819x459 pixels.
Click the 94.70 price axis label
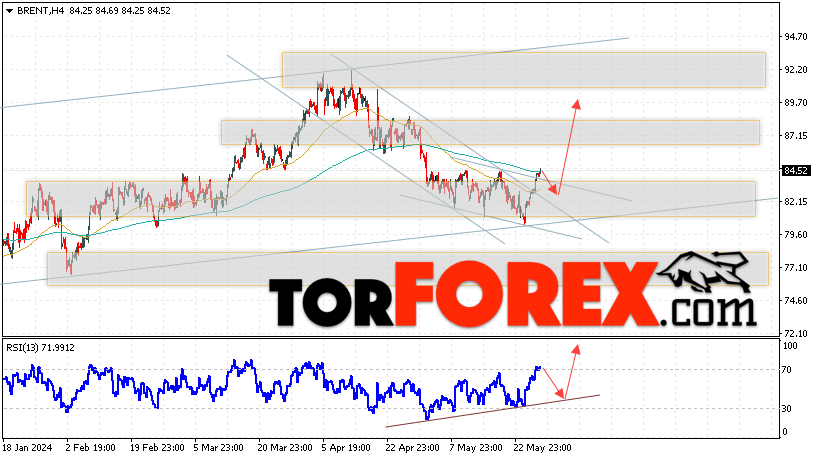pos(795,37)
